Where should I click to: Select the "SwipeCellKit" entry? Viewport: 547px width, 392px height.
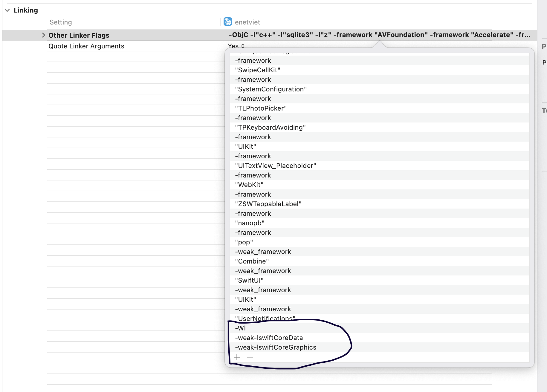tap(258, 70)
